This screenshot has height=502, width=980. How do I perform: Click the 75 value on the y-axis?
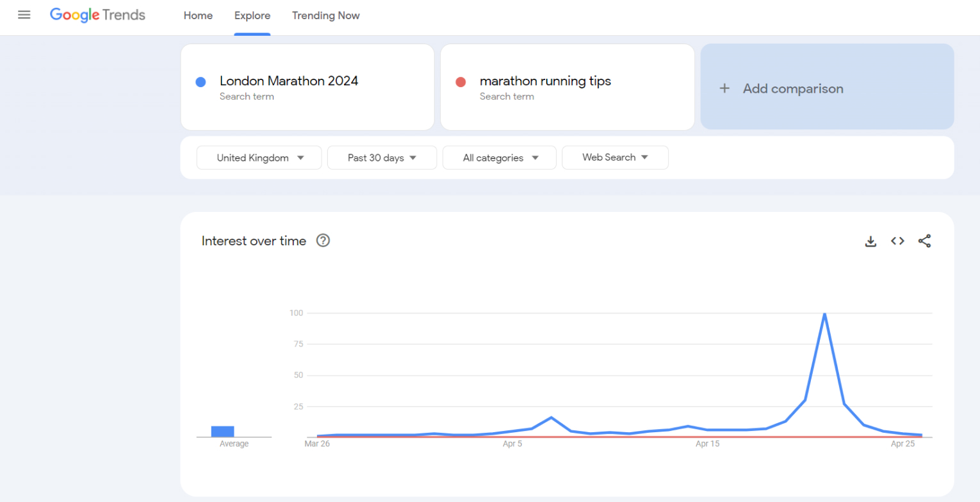point(298,344)
